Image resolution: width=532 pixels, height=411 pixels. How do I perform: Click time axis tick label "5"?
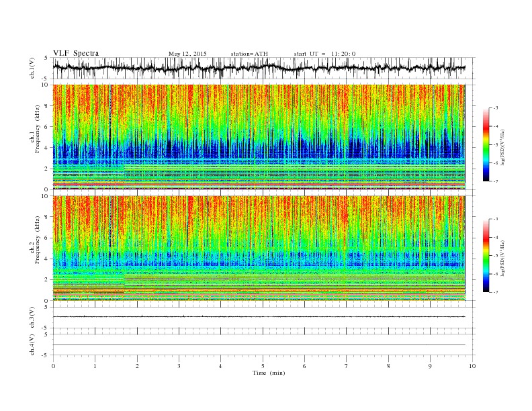click(x=263, y=366)
